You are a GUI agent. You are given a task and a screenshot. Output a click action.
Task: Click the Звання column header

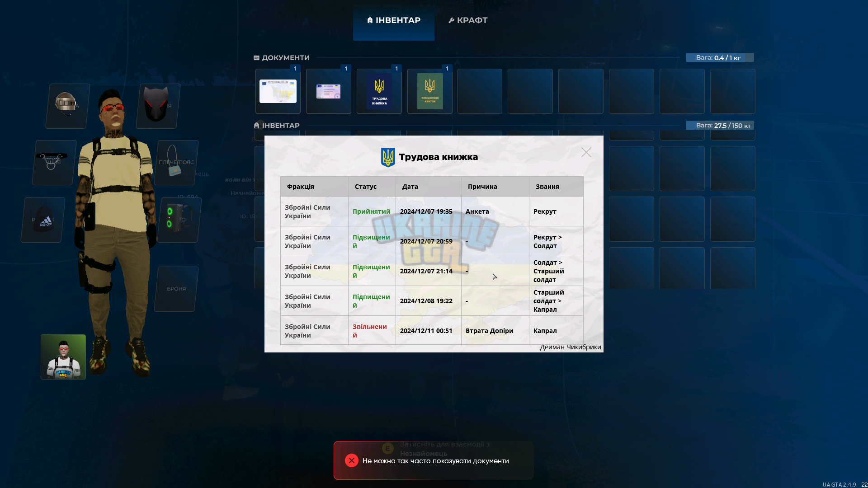pos(556,187)
